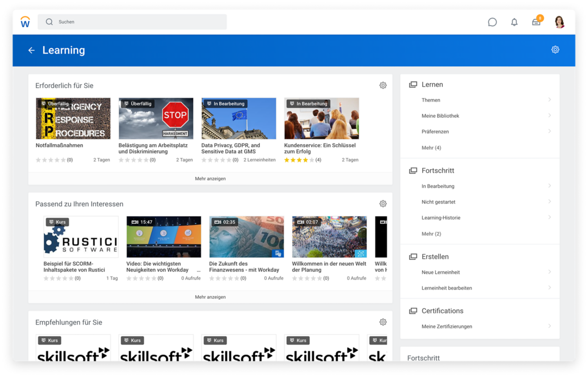Open settings gear for Passend zu Ihren Interessen
The height and width of the screenshot is (377, 588).
pyautogui.click(x=383, y=203)
